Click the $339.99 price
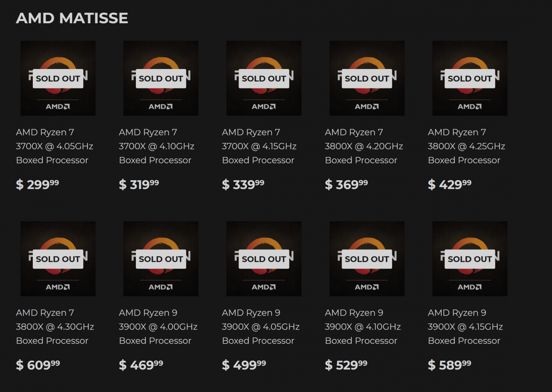The height and width of the screenshot is (392, 552). click(x=243, y=184)
